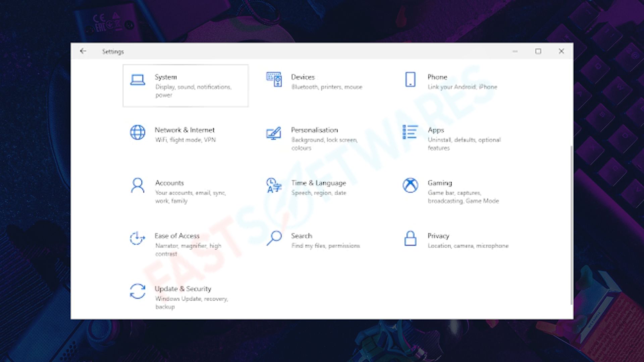The width and height of the screenshot is (644, 362).
Task: Click the Devices keyboard and speaker icon
Action: point(274,79)
